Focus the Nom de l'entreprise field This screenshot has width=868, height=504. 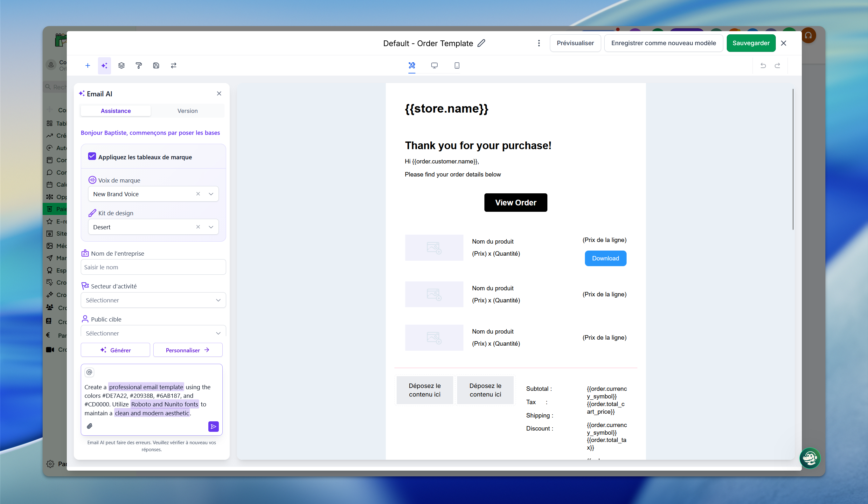click(153, 267)
